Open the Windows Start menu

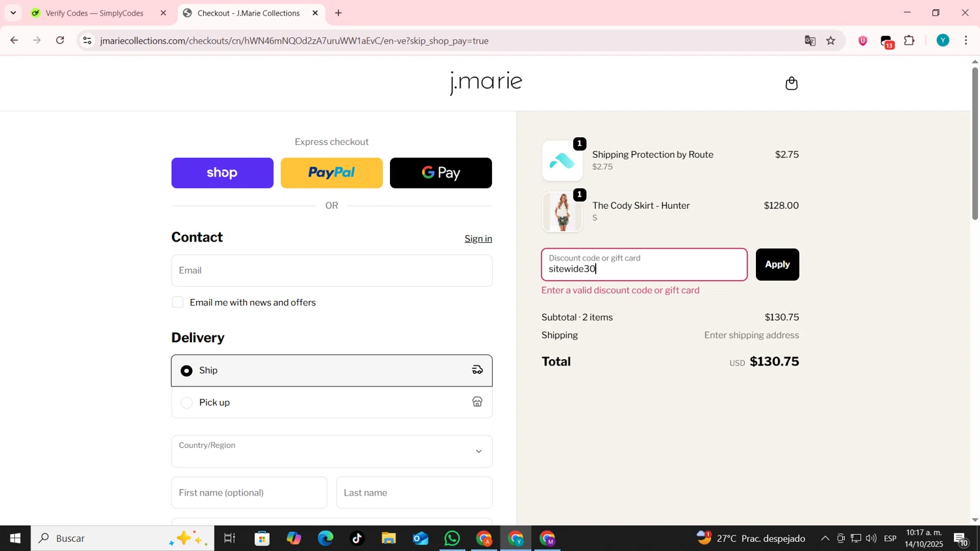click(15, 539)
